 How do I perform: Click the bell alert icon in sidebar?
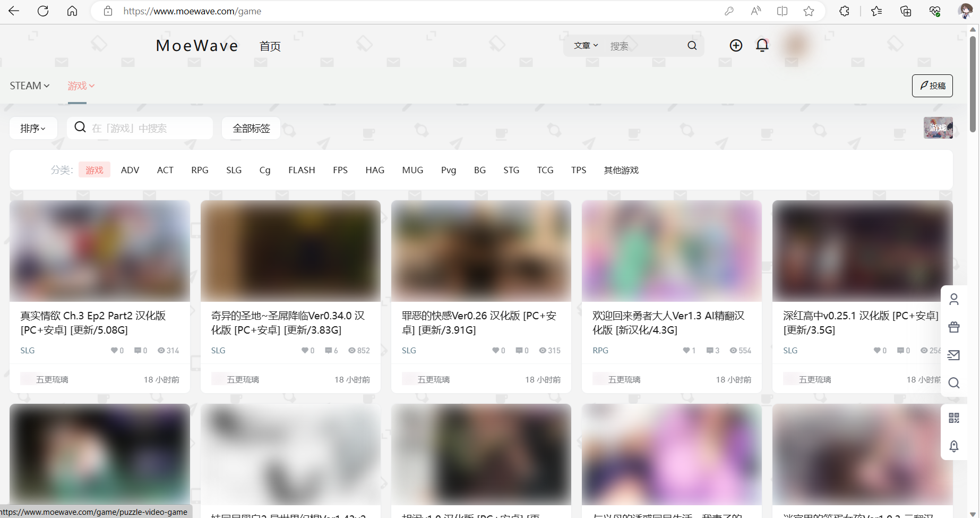[x=954, y=446]
